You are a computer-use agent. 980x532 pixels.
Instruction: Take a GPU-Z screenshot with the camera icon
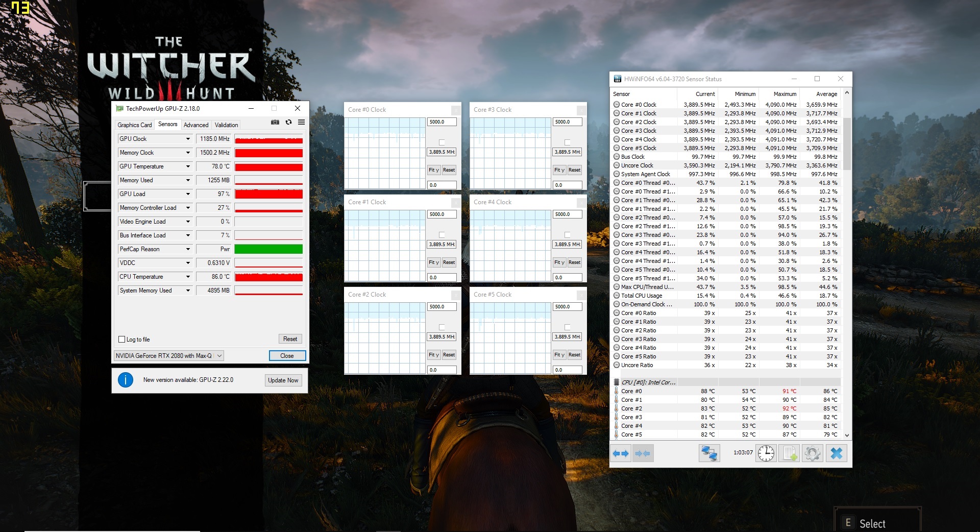click(275, 123)
